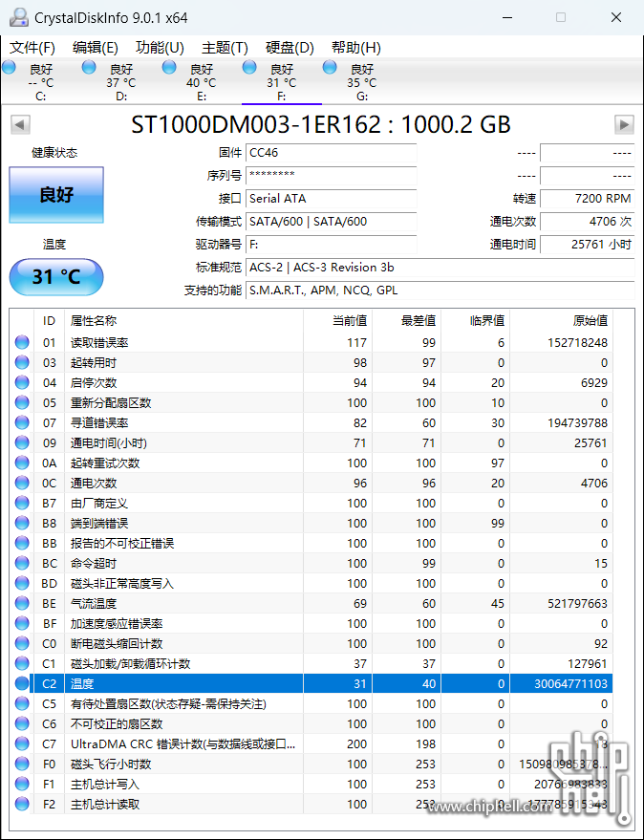Click status orb for attribute BD row
The width and height of the screenshot is (644, 840).
tap(22, 583)
